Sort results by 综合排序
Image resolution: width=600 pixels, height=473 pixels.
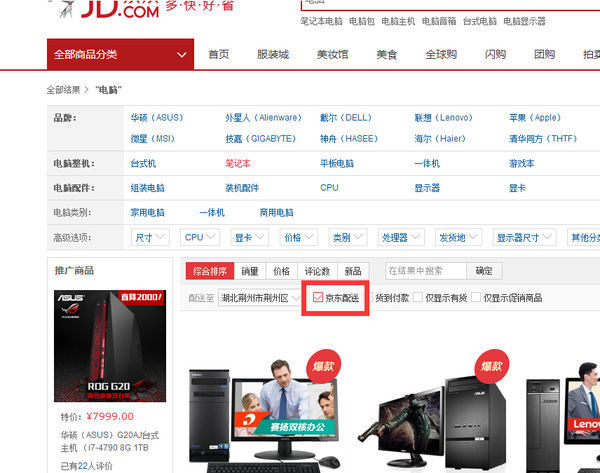[210, 271]
